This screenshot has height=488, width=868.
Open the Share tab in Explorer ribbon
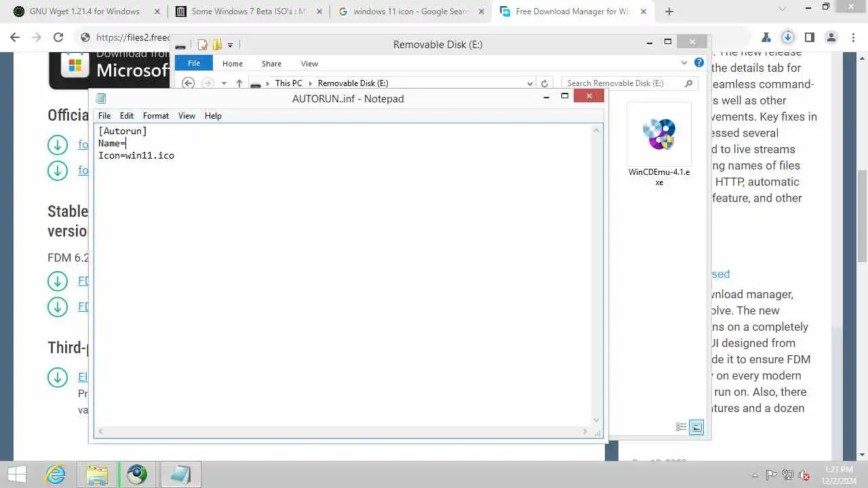(271, 64)
